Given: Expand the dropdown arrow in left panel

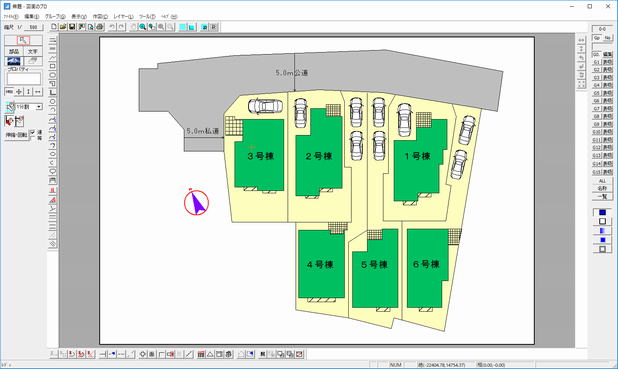Looking at the screenshot, I should point(39,107).
